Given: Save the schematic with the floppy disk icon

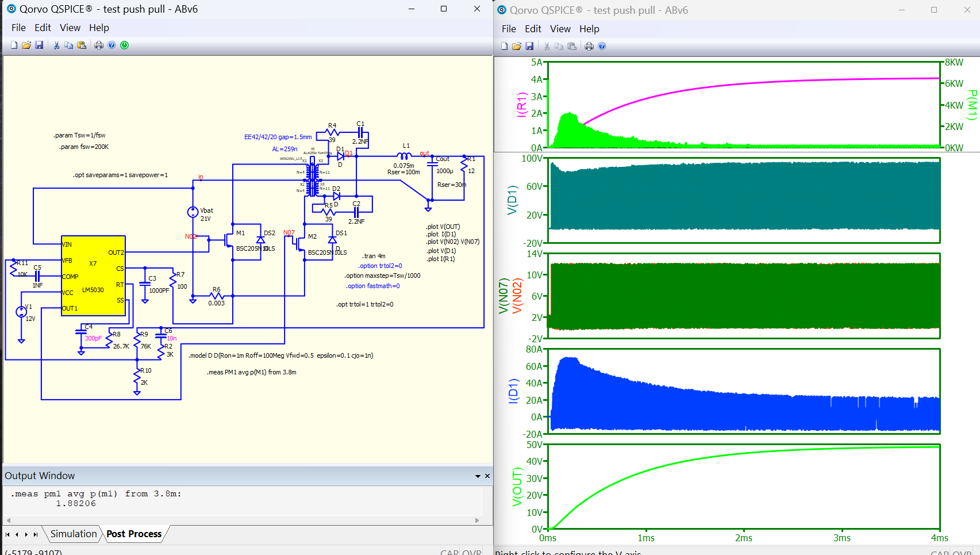Looking at the screenshot, I should tap(39, 45).
